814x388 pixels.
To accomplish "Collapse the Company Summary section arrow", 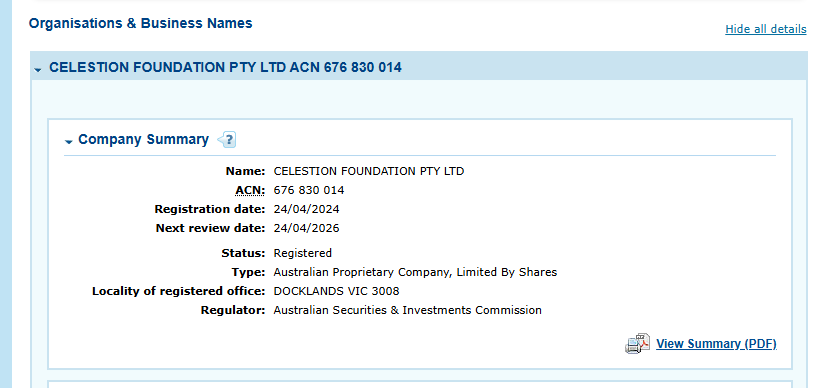I will (69, 141).
